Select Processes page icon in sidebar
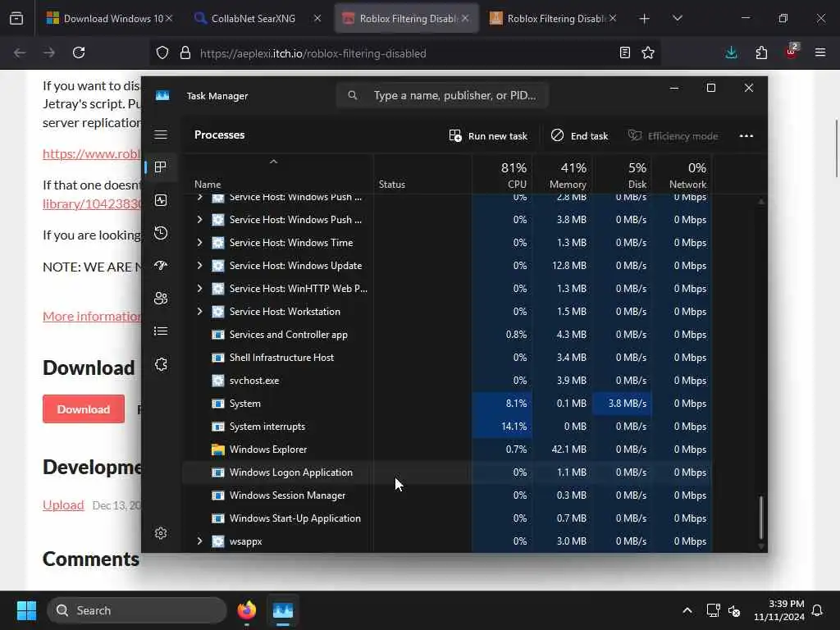The image size is (840, 630). (161, 167)
